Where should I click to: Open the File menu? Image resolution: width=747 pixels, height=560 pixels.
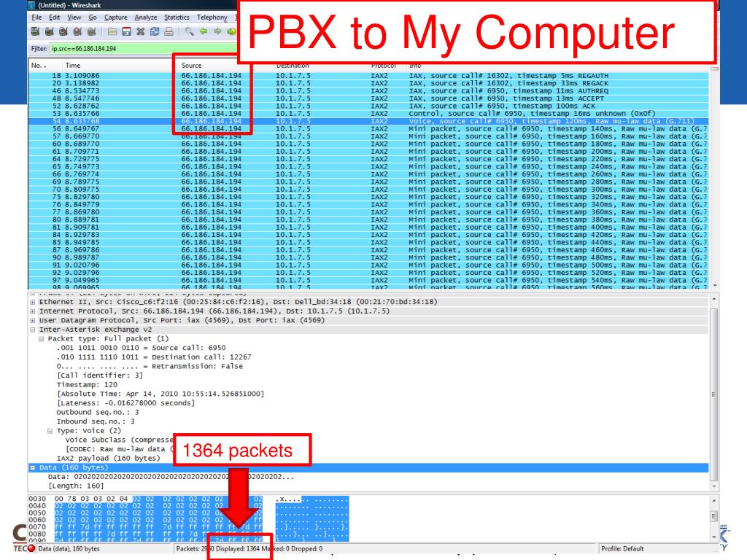point(36,17)
